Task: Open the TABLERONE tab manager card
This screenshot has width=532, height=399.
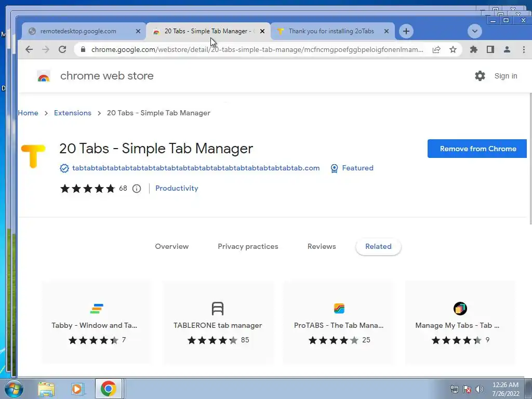Action: [x=218, y=322]
